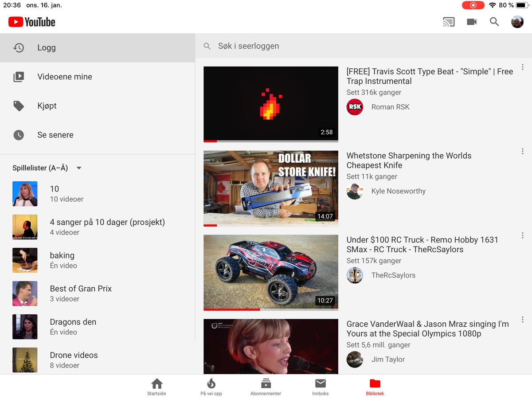
Task: Tap thumbnail of playlist 10
Action: (x=25, y=194)
